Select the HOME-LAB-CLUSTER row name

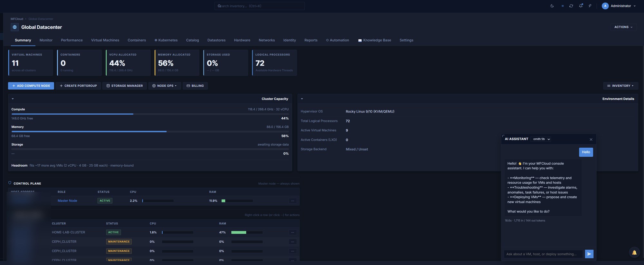click(x=69, y=232)
